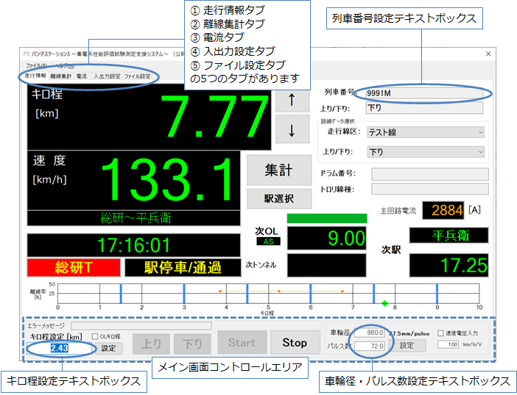517x395 pixels.
Task: Click the 集計 button
Action: coord(279,170)
